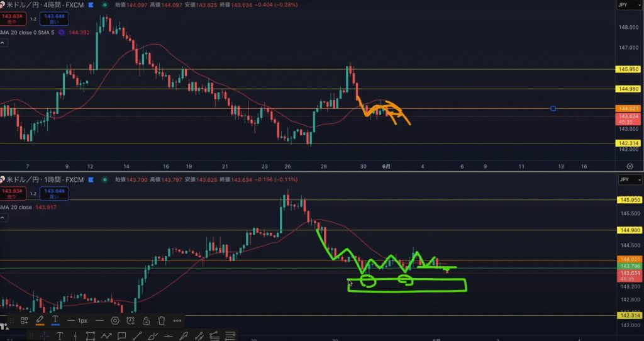644x341 pixels.
Task: Select the SMA 20 close 0 SMA 5 legend
Action: (27, 33)
